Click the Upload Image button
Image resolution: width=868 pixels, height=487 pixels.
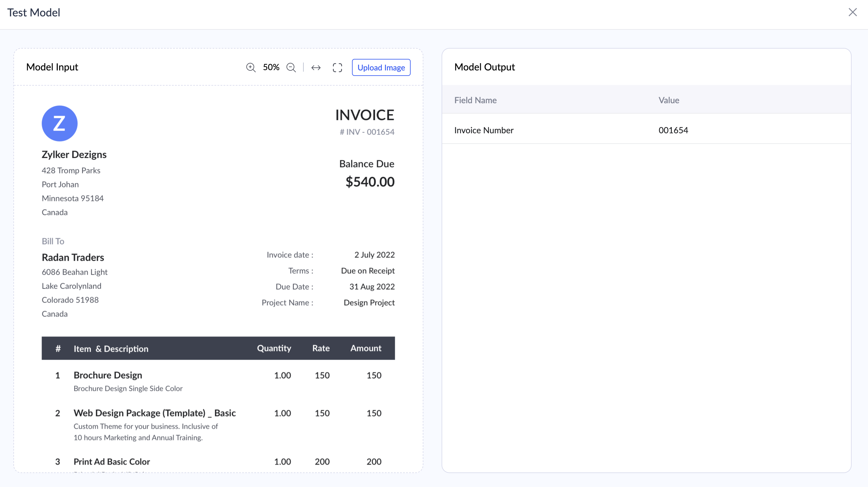(x=381, y=67)
